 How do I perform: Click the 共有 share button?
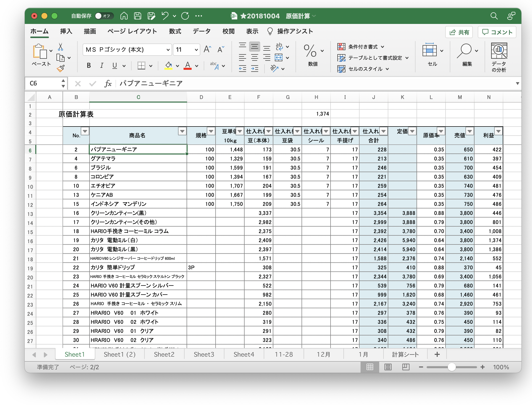click(x=459, y=32)
